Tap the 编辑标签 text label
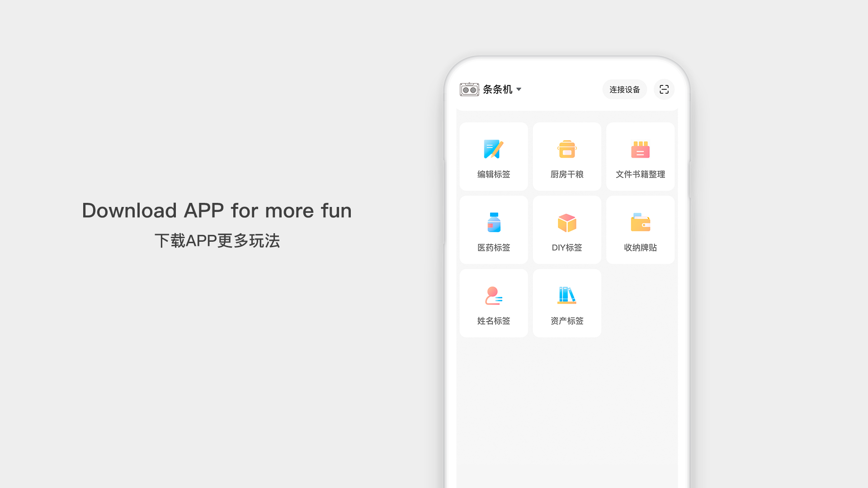The width and height of the screenshot is (868, 488). (494, 174)
